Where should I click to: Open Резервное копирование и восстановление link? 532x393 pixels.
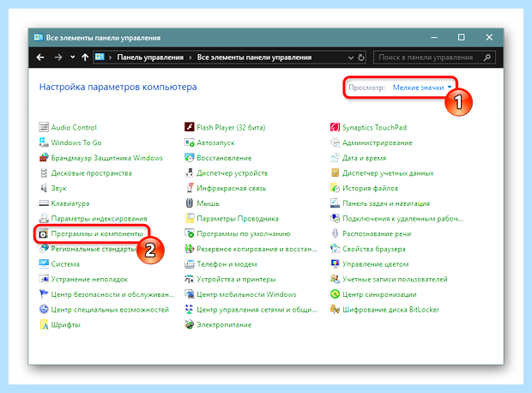click(257, 249)
